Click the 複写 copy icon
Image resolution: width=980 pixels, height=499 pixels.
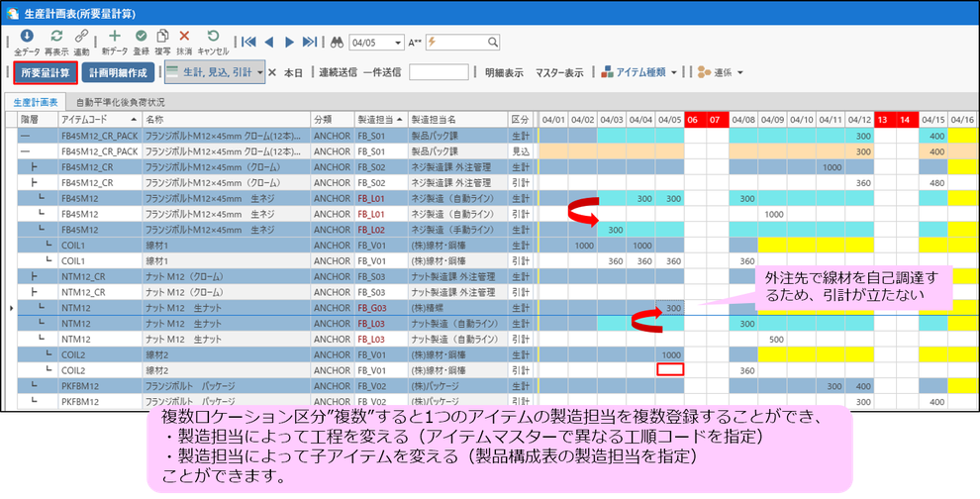coord(162,36)
